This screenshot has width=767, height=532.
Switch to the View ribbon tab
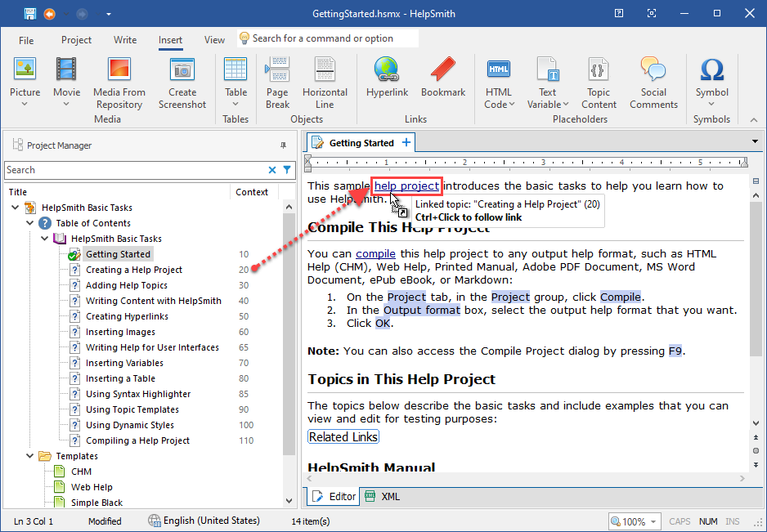click(x=214, y=40)
